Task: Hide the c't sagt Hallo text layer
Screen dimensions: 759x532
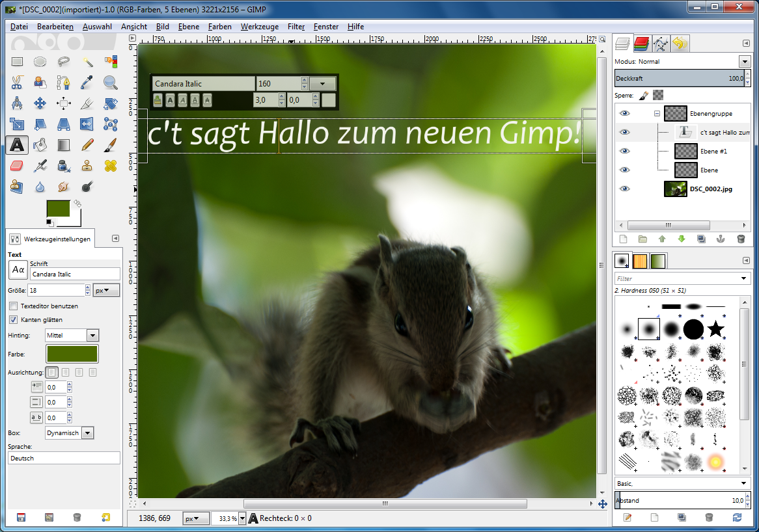Action: [625, 132]
